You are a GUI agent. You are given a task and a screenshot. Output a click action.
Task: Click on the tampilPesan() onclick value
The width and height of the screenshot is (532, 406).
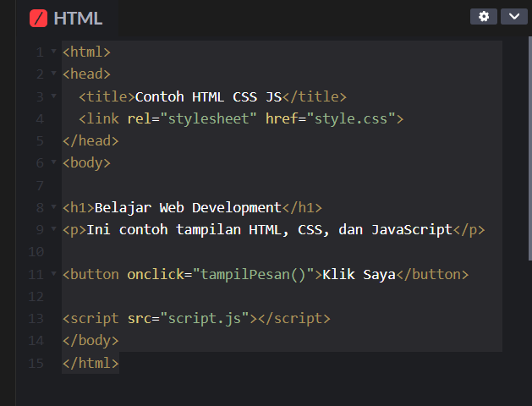(253, 274)
